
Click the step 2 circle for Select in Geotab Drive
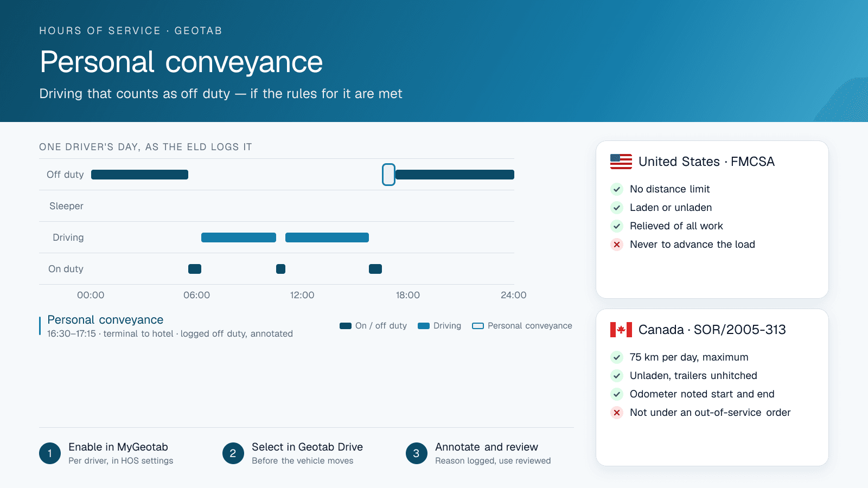pos(233,453)
